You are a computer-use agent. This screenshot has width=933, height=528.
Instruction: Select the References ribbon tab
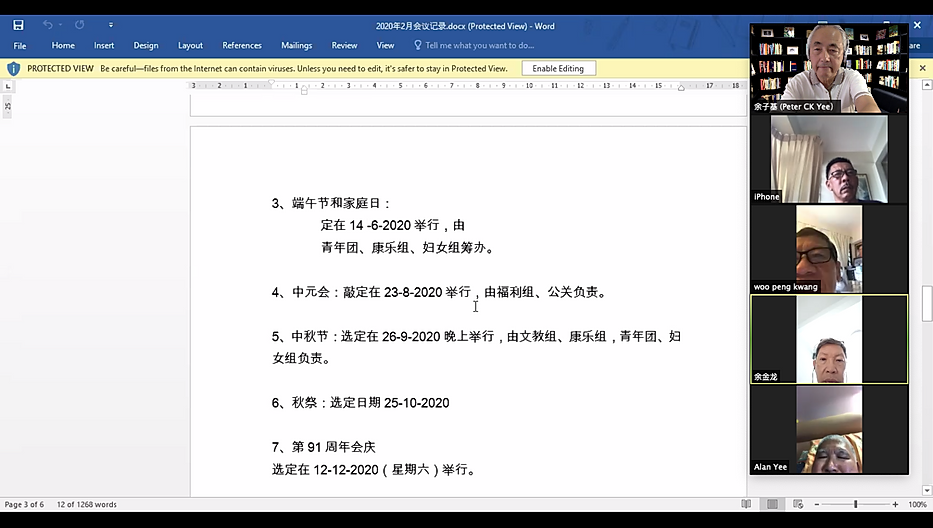[x=242, y=45]
